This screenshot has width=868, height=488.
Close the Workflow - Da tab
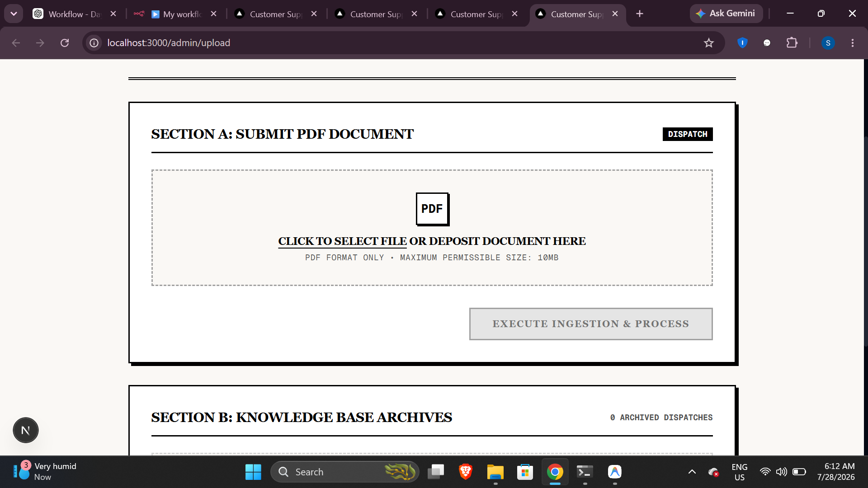[113, 14]
